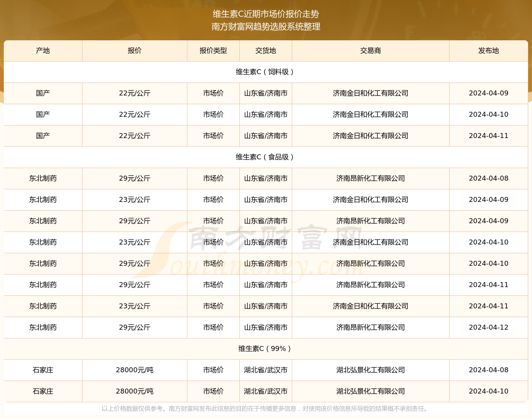Click date 2024-04-10 in the 石家庄 row
This screenshot has width=532, height=419.
[x=489, y=391]
